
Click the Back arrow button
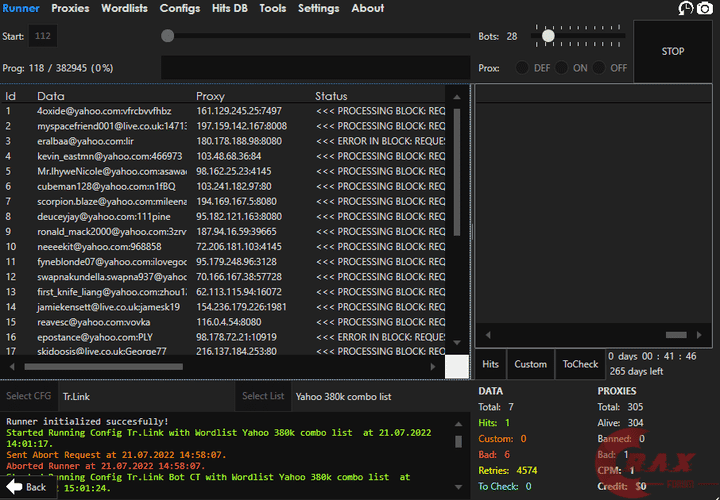(27, 487)
